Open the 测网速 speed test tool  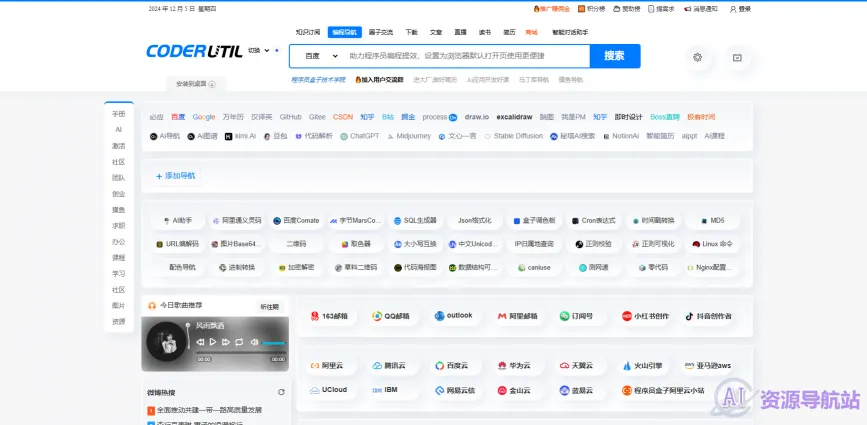click(x=593, y=267)
